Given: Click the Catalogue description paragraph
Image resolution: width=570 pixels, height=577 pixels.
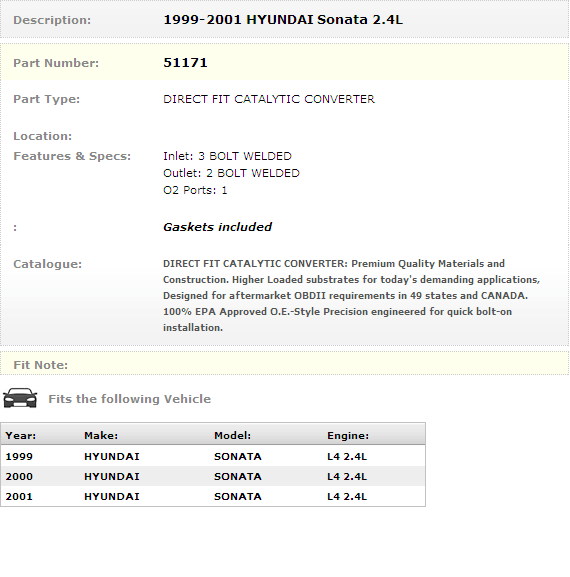Looking at the screenshot, I should pos(351,295).
